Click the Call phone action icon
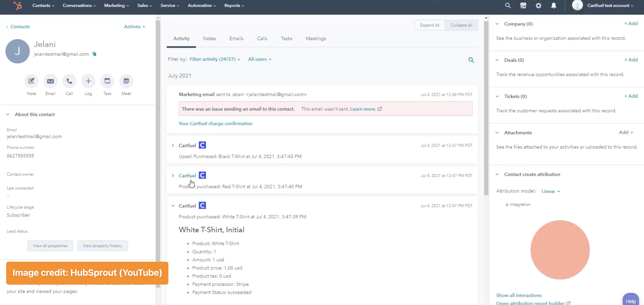 (69, 81)
